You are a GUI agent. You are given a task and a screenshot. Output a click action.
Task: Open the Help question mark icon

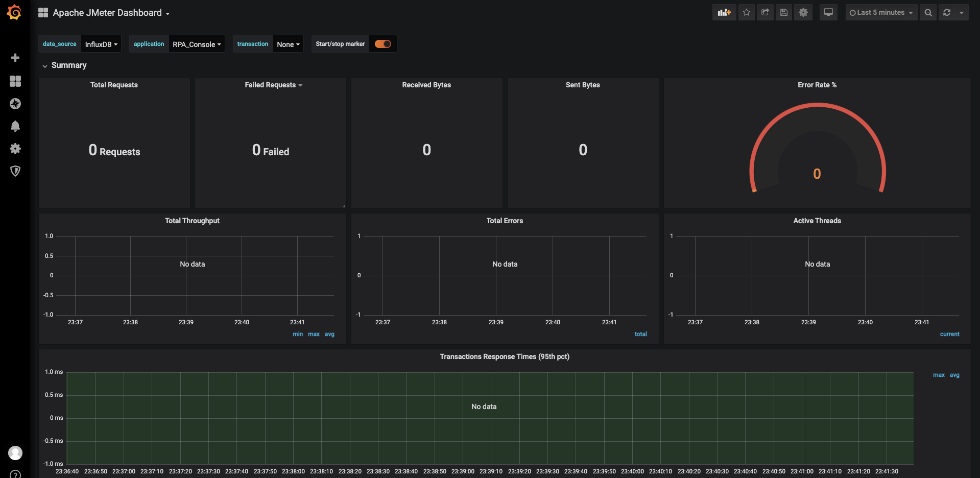pyautogui.click(x=15, y=474)
